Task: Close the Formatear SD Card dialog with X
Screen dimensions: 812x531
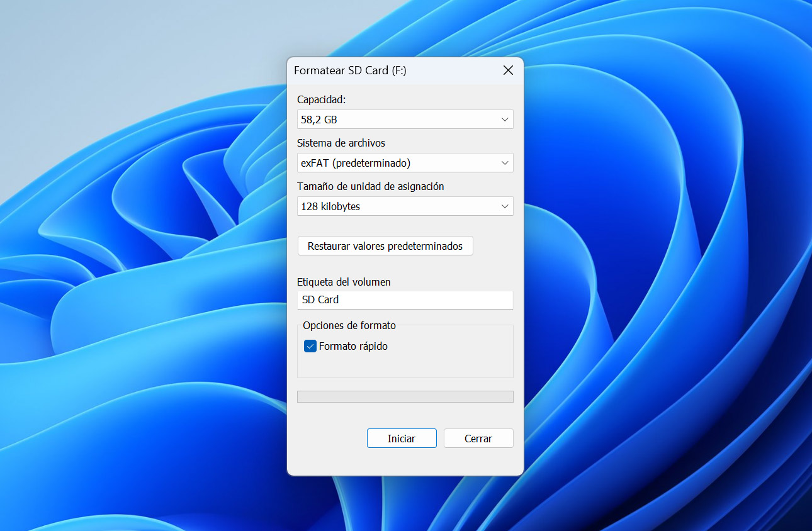Action: click(508, 70)
